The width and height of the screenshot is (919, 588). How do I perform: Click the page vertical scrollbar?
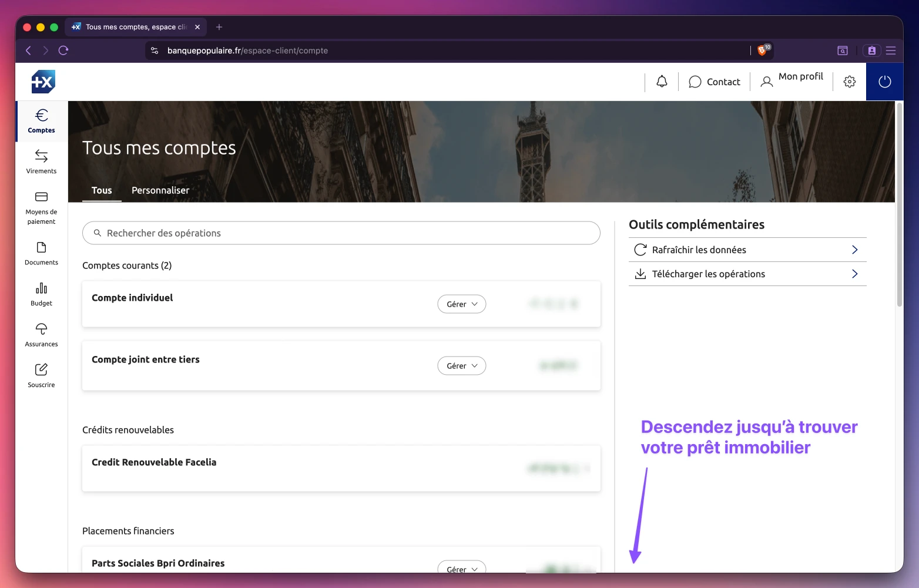899,204
